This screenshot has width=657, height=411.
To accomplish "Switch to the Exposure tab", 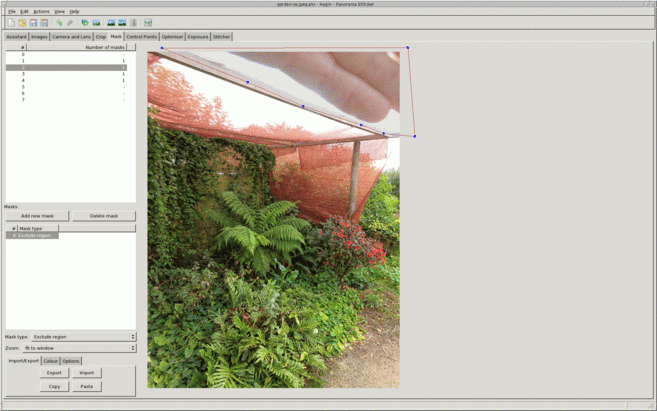I will pyautogui.click(x=198, y=37).
